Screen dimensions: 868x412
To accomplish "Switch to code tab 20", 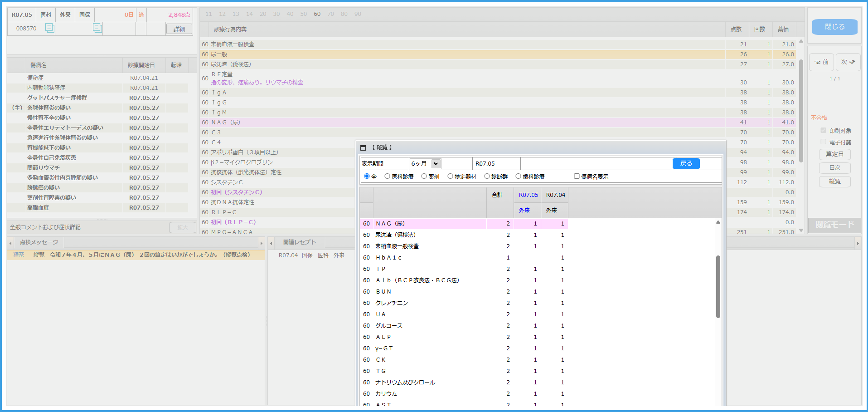I will coord(263,14).
